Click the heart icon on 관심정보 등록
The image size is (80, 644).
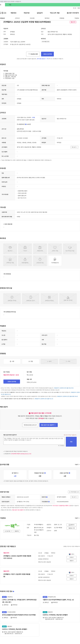point(29,54)
